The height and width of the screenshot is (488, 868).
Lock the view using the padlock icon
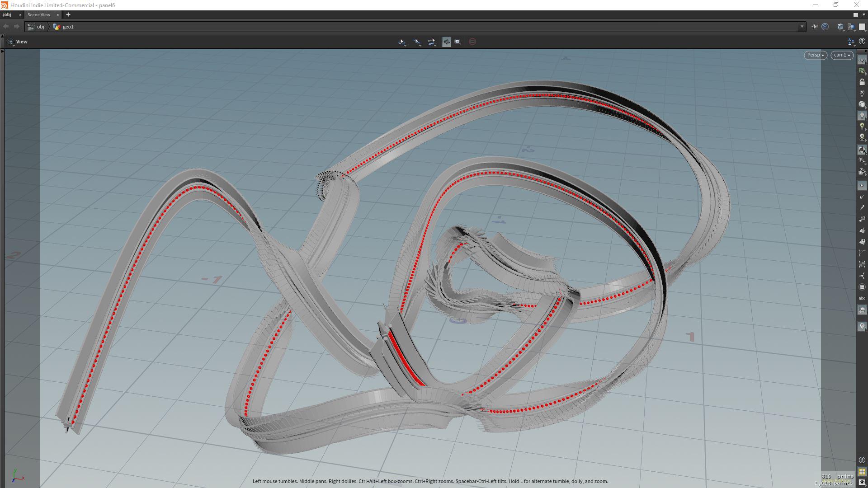tap(863, 82)
